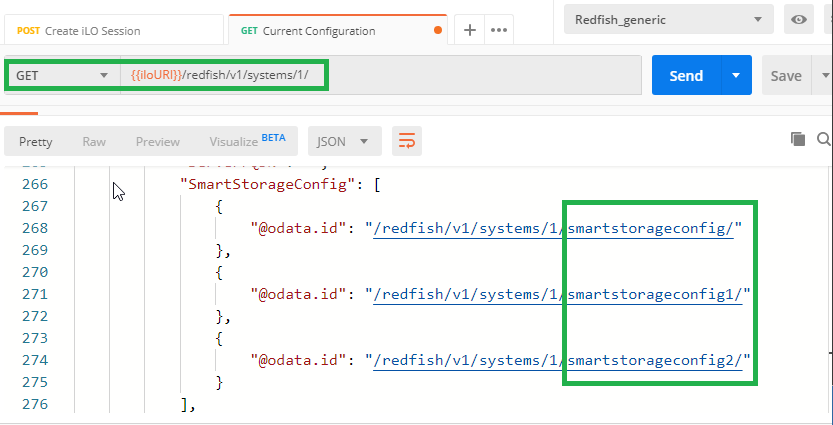
Task: Open the smartstorageconfig2/ link
Action: coord(557,360)
